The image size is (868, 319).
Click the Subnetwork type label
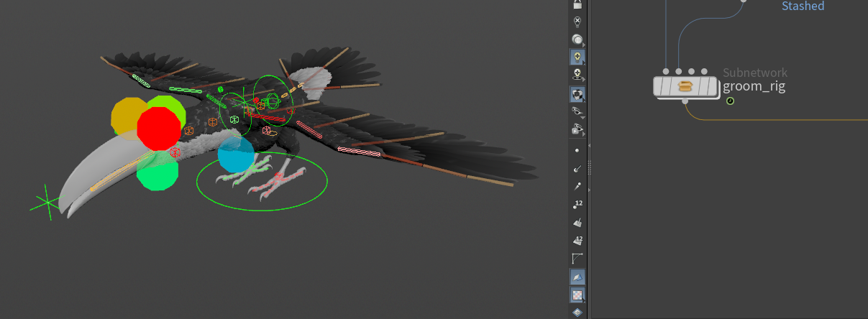[755, 73]
